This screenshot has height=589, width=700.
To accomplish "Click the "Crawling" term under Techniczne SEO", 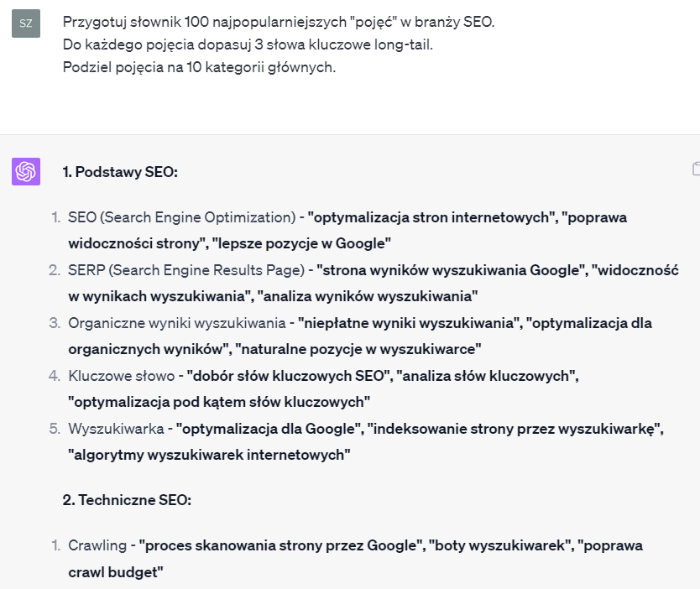I will [x=97, y=545].
